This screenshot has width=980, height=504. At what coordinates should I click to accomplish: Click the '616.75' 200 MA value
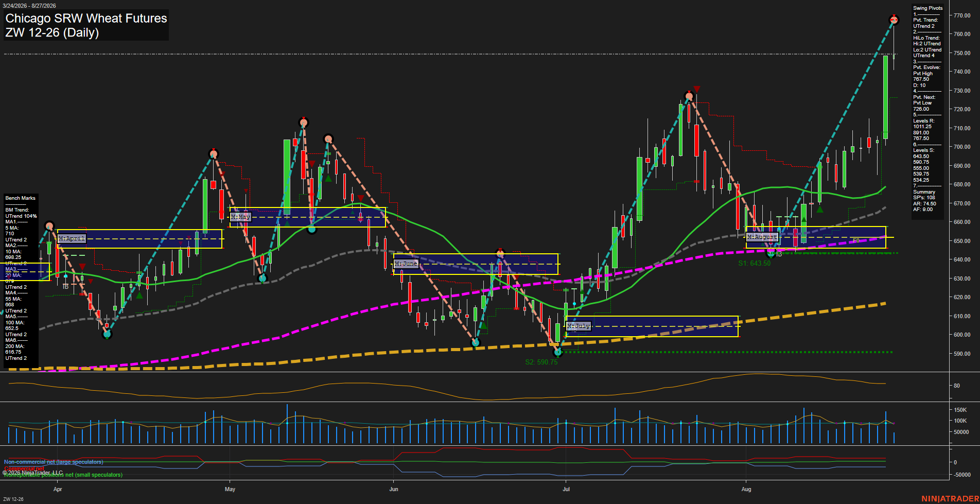(13, 352)
